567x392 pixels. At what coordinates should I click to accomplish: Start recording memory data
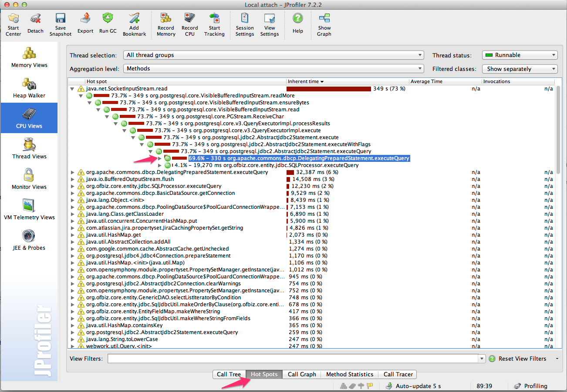click(166, 24)
